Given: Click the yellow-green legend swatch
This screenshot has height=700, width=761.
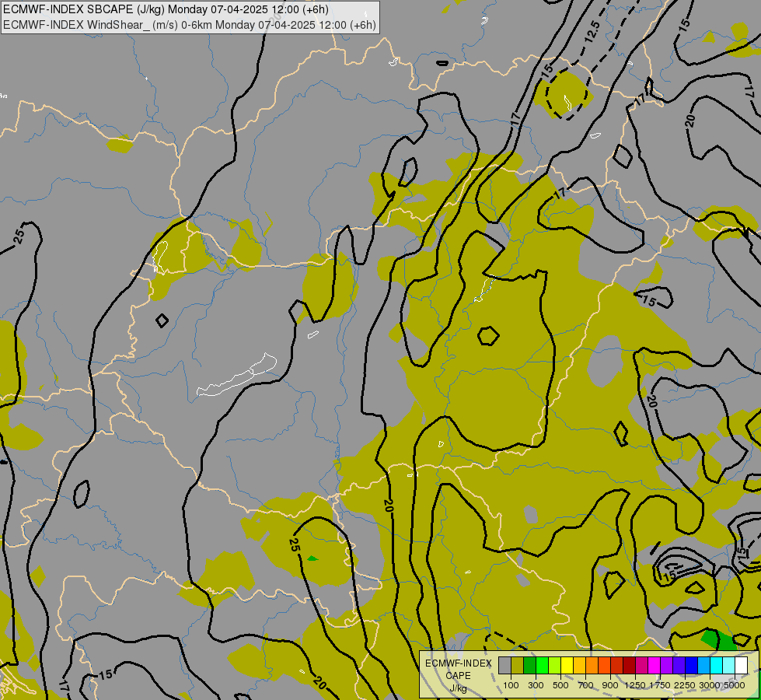Looking at the screenshot, I should (555, 665).
